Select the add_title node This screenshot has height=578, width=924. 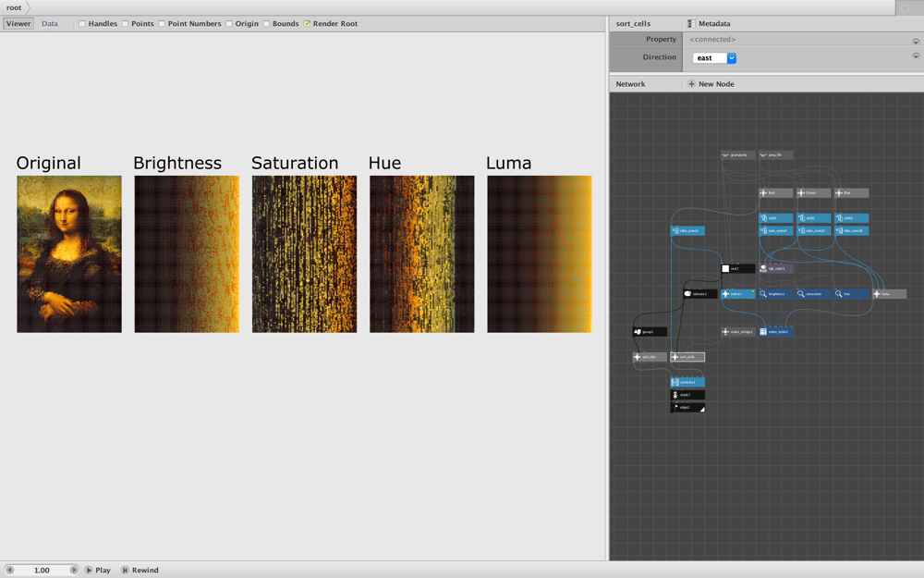pos(650,357)
